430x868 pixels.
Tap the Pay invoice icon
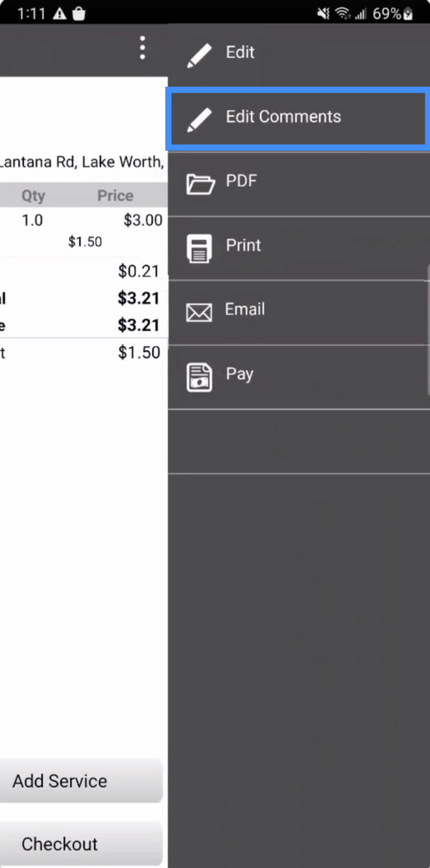click(x=199, y=377)
